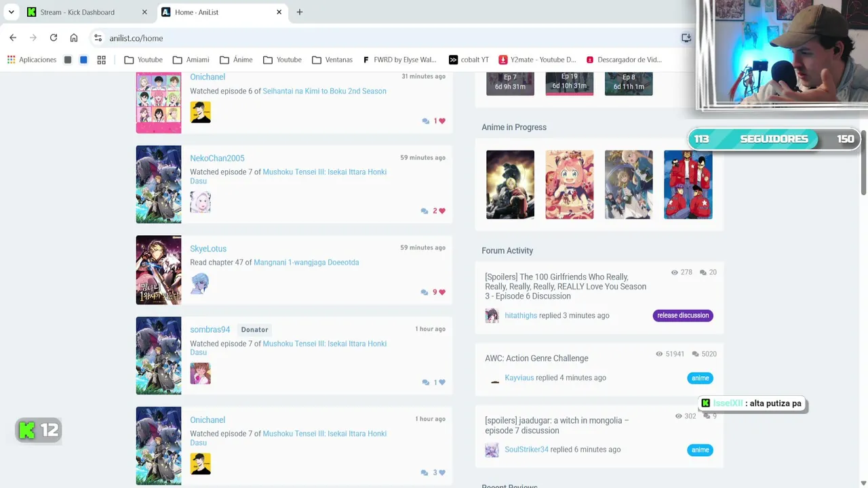
Task: Open the Mangnani 1-wangjaga Doeeotda link
Action: point(306,262)
